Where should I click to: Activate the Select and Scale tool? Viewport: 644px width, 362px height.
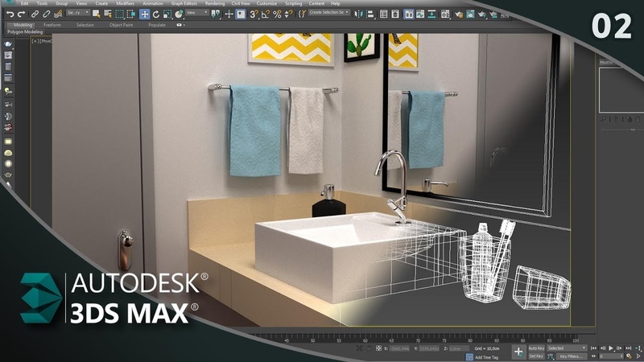coord(167,14)
